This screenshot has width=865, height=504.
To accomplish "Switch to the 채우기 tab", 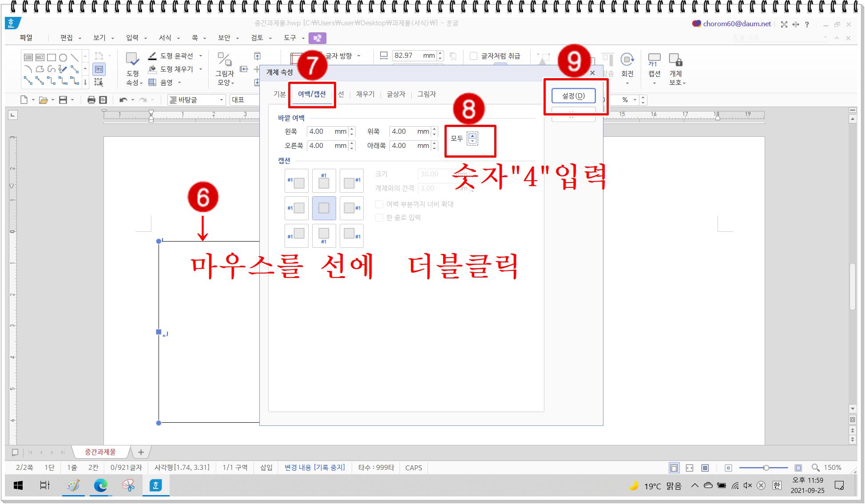I will pos(365,94).
